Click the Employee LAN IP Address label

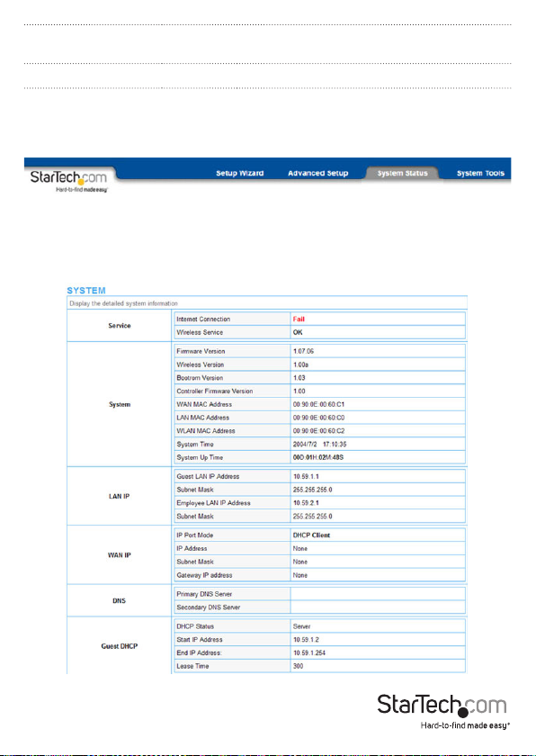click(213, 503)
